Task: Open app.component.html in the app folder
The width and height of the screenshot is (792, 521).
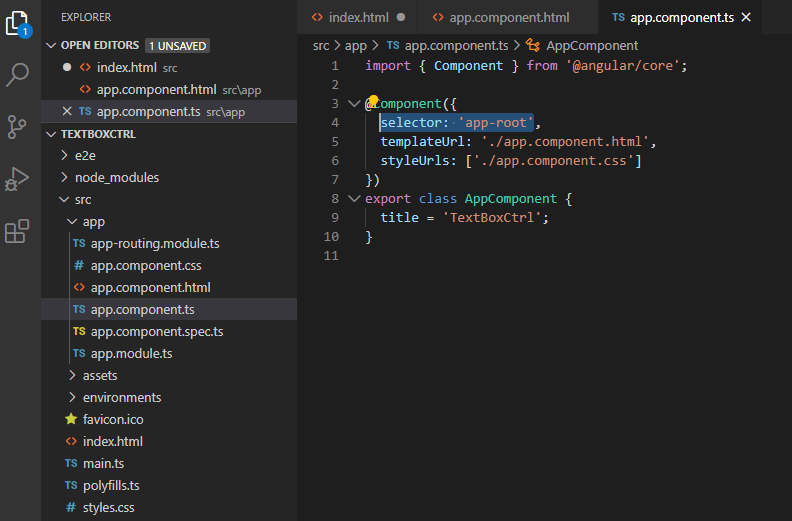Action: point(151,288)
